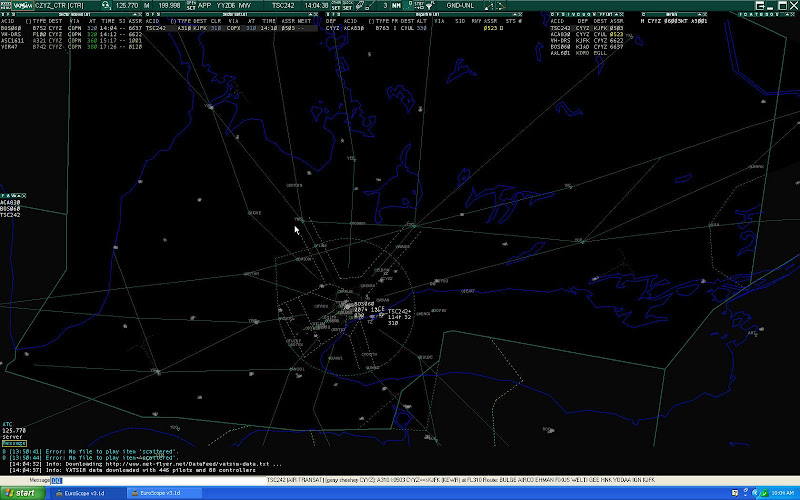Select the CZYZ_CTR callsign label
This screenshot has height=500, width=800.
[58, 5]
